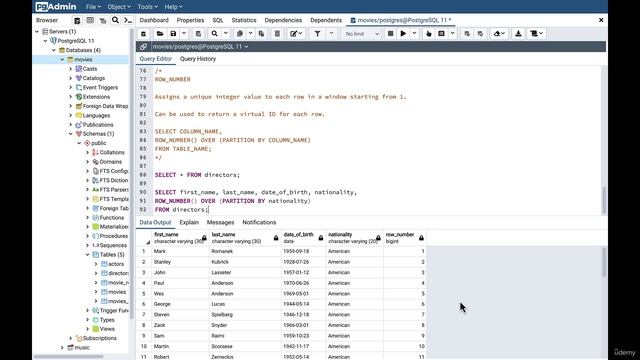The width and height of the screenshot is (640, 360).
Task: Open the Clear eraser dropdown button
Action: (x=499, y=34)
